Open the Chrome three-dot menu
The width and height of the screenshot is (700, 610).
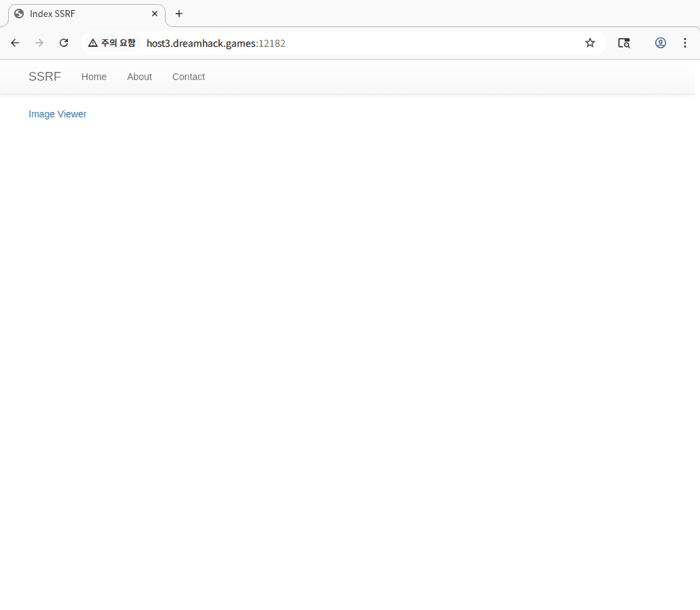click(x=685, y=43)
